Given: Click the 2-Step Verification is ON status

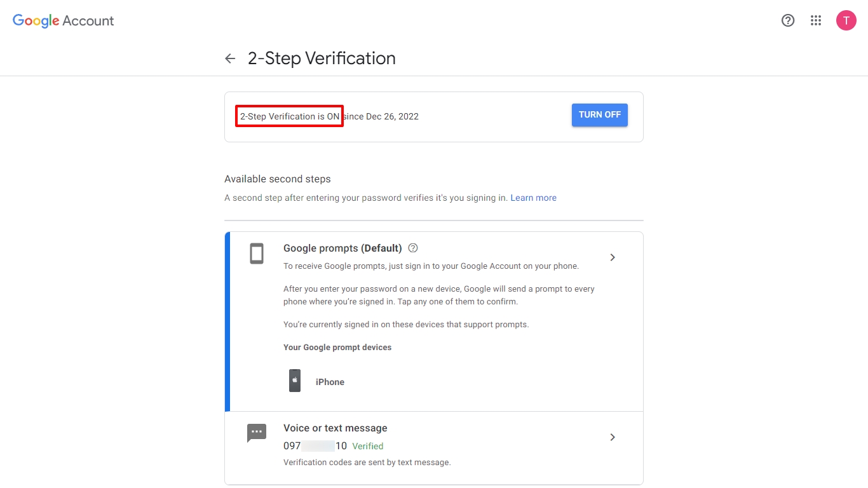Looking at the screenshot, I should (x=290, y=116).
